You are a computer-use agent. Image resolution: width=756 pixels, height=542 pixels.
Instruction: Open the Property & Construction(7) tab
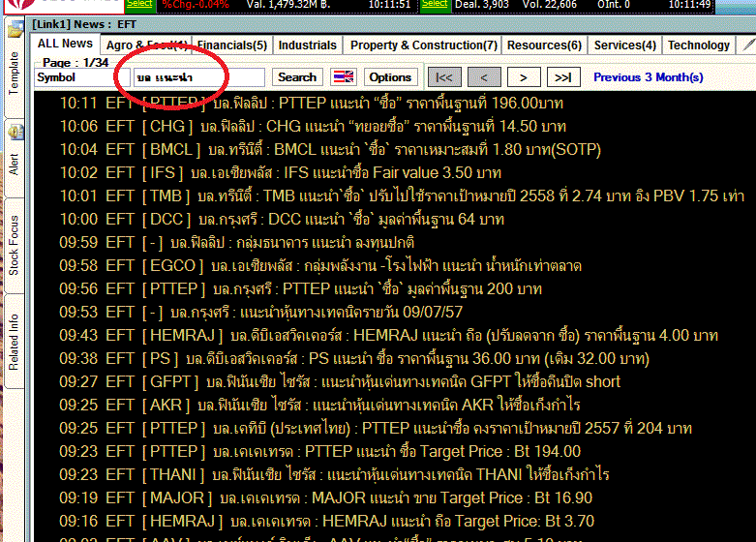tap(423, 45)
